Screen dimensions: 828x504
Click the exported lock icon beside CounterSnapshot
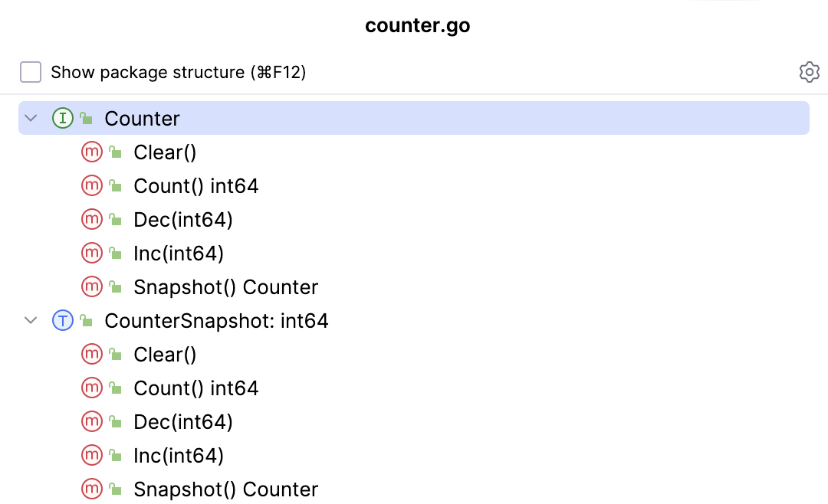coord(87,321)
